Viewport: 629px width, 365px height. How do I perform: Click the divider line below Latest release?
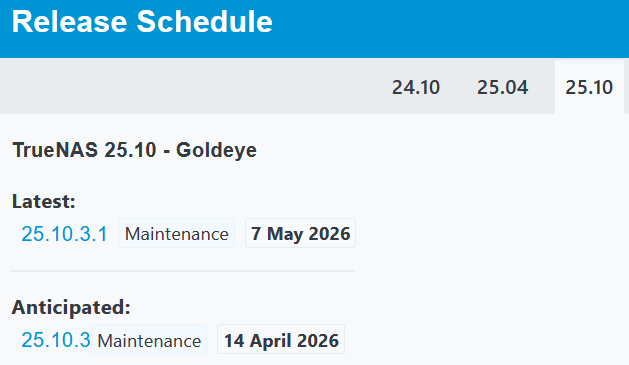click(183, 271)
